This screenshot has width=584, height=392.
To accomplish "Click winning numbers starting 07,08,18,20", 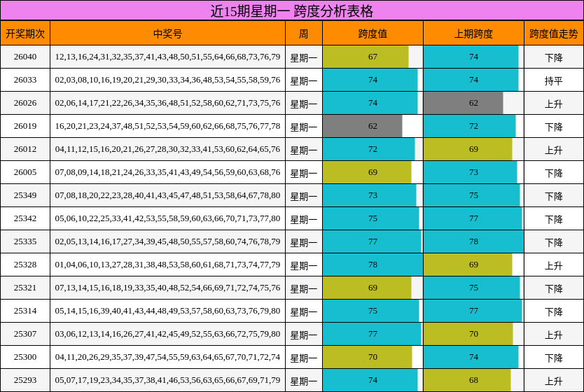I will [x=167, y=195].
